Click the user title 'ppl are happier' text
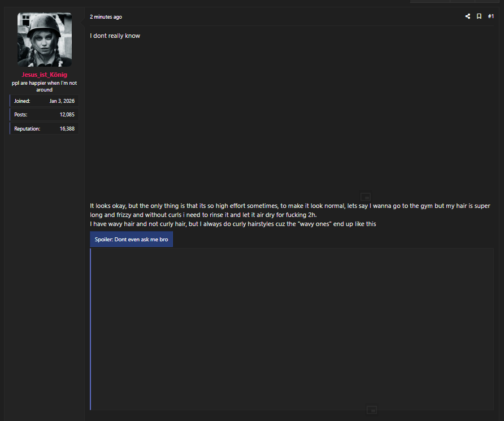The image size is (504, 421). click(x=45, y=86)
